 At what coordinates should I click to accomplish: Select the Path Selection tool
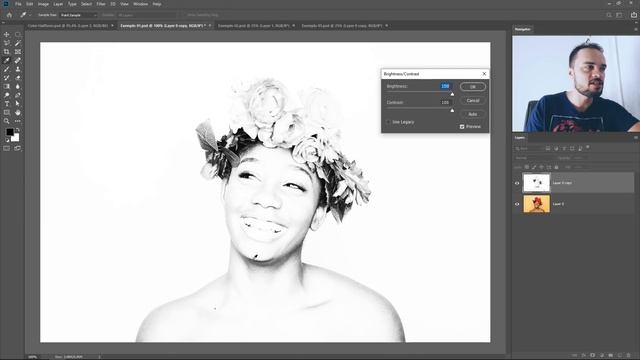tap(18, 104)
